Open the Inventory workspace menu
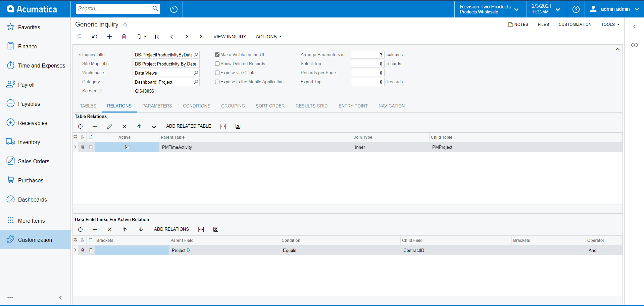The width and height of the screenshot is (644, 306). coord(35,142)
